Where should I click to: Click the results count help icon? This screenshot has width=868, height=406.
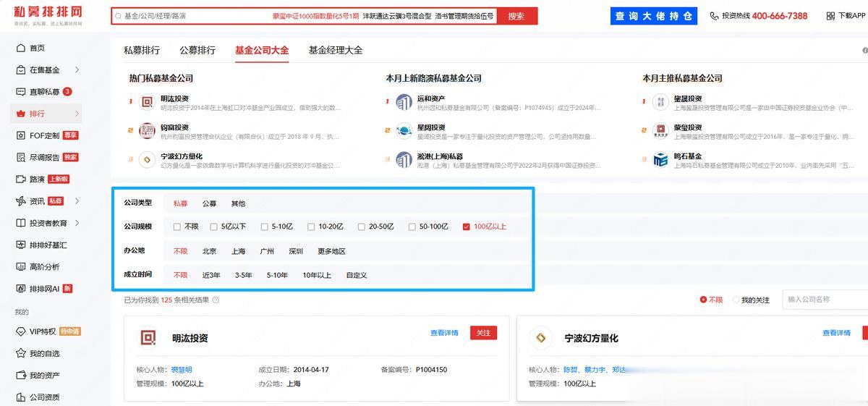(216, 300)
